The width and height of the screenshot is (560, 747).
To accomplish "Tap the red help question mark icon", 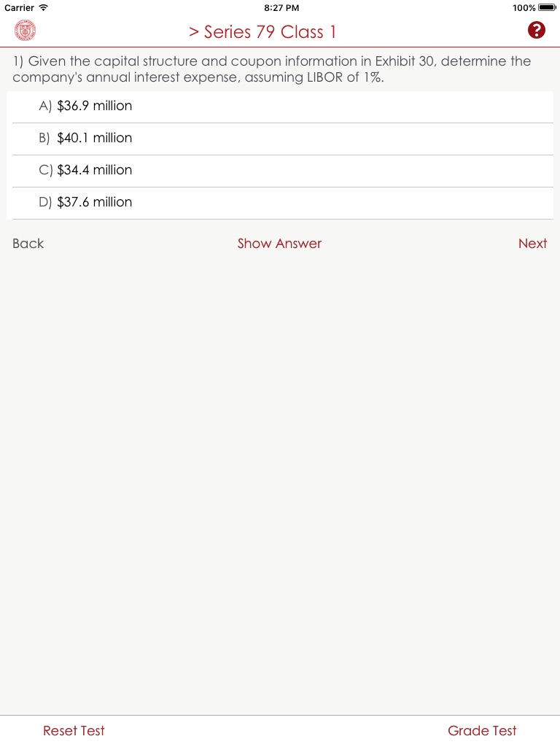I will tap(537, 30).
